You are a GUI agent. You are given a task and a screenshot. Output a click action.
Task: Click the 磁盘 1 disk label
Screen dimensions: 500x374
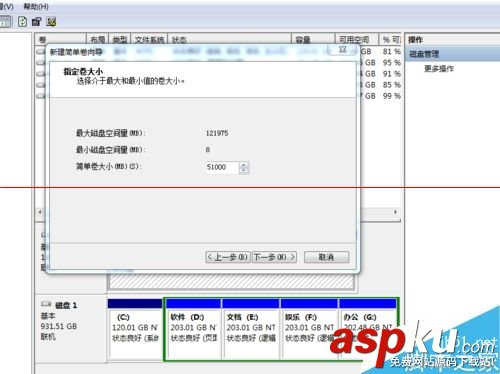pos(66,305)
